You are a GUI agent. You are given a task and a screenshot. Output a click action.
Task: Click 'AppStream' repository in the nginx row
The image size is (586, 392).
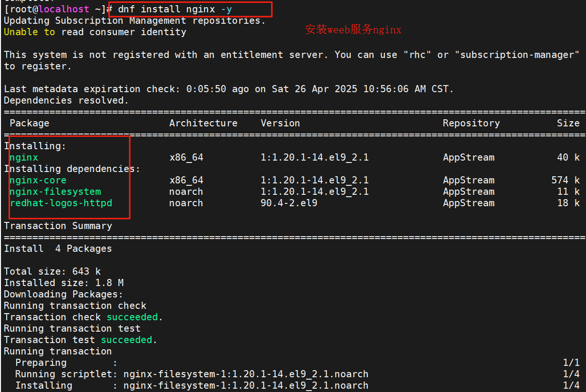coord(469,157)
